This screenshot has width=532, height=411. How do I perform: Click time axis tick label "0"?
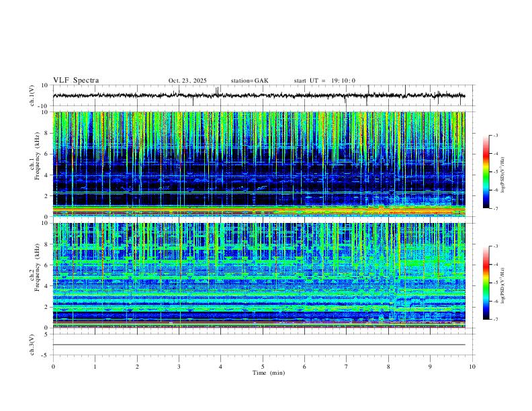coord(53,367)
